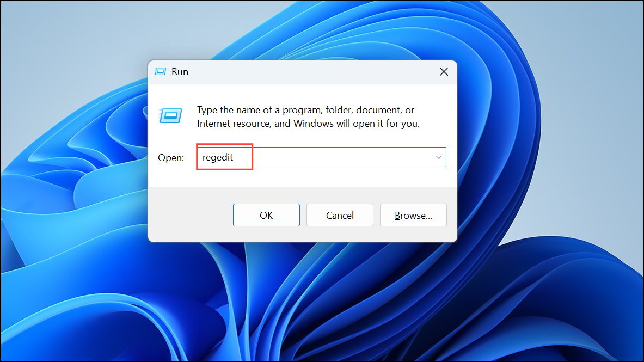The image size is (644, 362).
Task: Open the Browse... file picker
Action: (413, 215)
